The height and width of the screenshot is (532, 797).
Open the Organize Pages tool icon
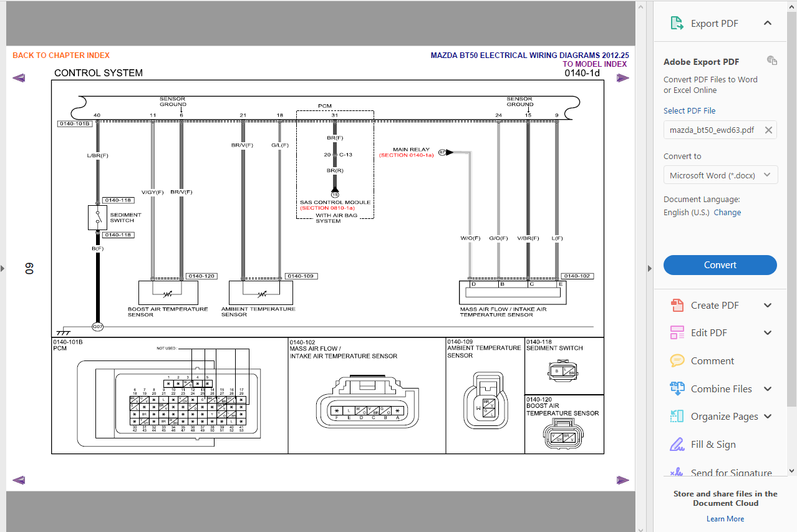(x=677, y=416)
